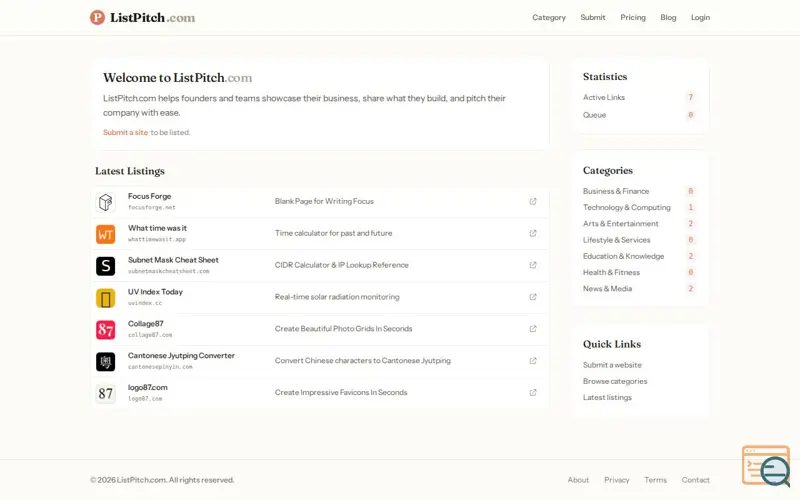The height and width of the screenshot is (500, 800).
Task: Click the yellow UV Index Today icon
Action: pyautogui.click(x=106, y=298)
